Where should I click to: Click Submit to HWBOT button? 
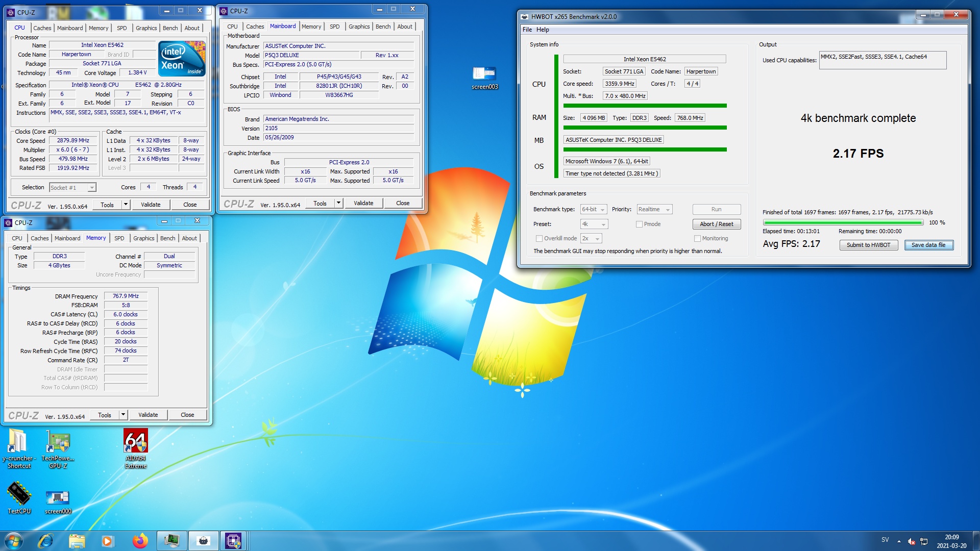868,245
